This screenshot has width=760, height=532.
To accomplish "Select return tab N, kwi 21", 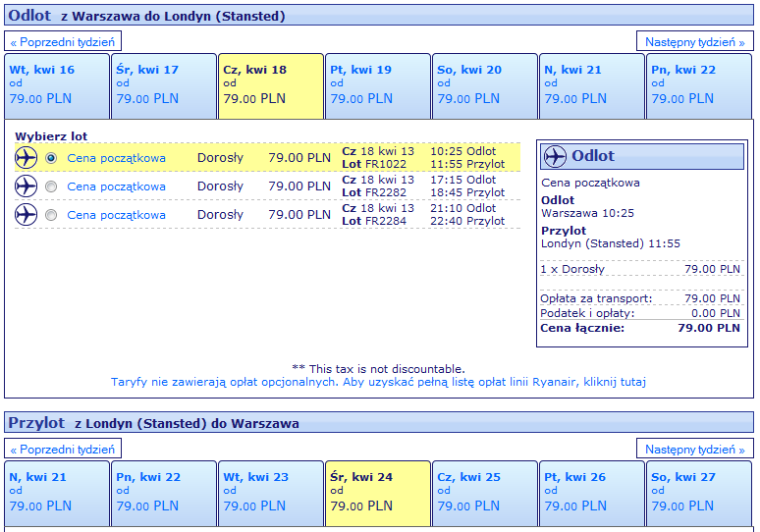I will point(57,494).
